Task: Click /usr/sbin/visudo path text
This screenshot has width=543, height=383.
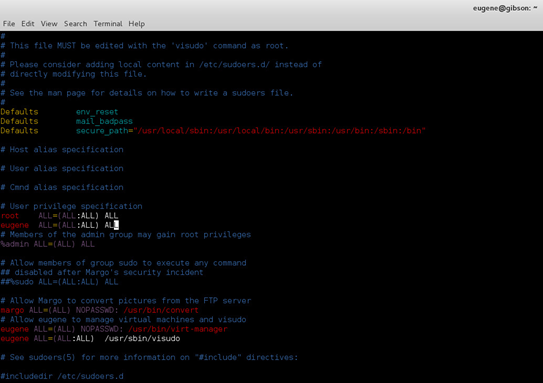Action: tap(142, 339)
